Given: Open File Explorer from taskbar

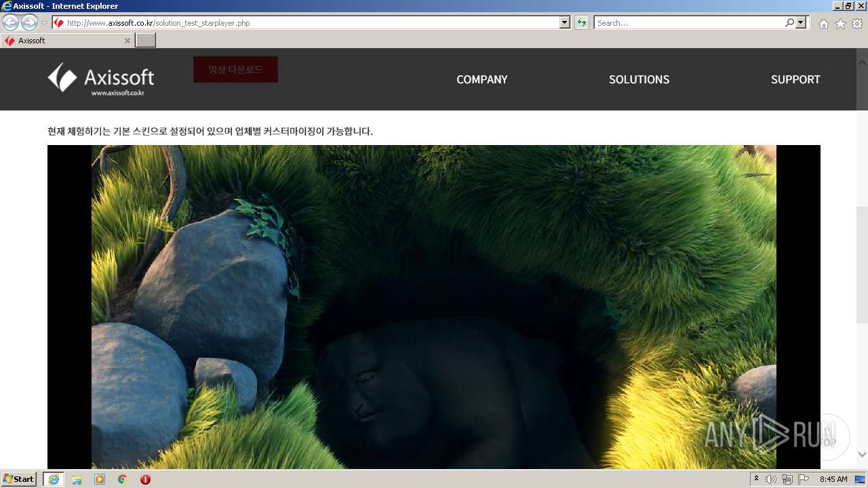Looking at the screenshot, I should coord(77,479).
